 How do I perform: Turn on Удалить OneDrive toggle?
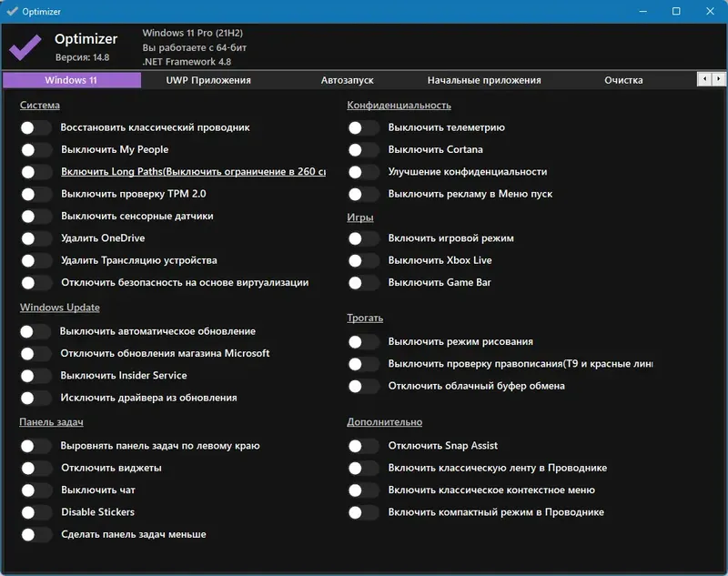[x=36, y=238]
